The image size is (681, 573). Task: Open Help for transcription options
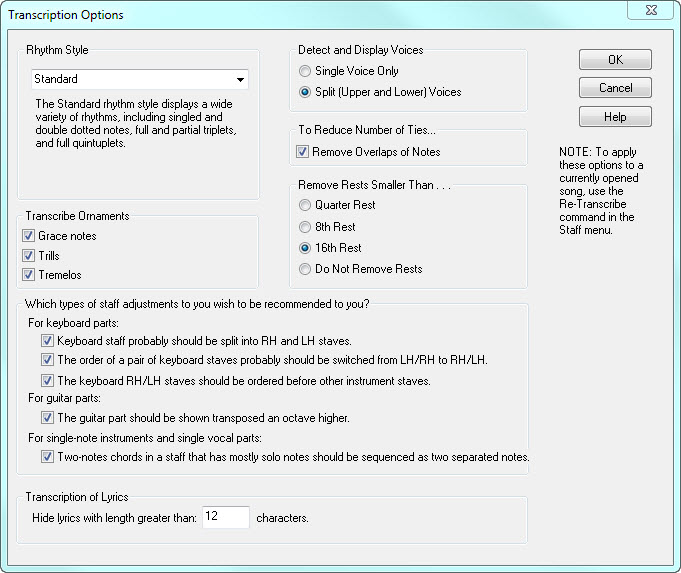point(615,117)
